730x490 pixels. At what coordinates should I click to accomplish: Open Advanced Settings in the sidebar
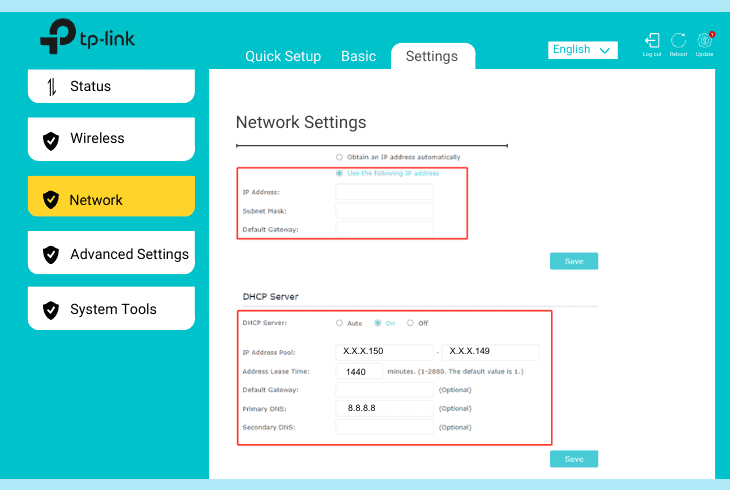(111, 253)
